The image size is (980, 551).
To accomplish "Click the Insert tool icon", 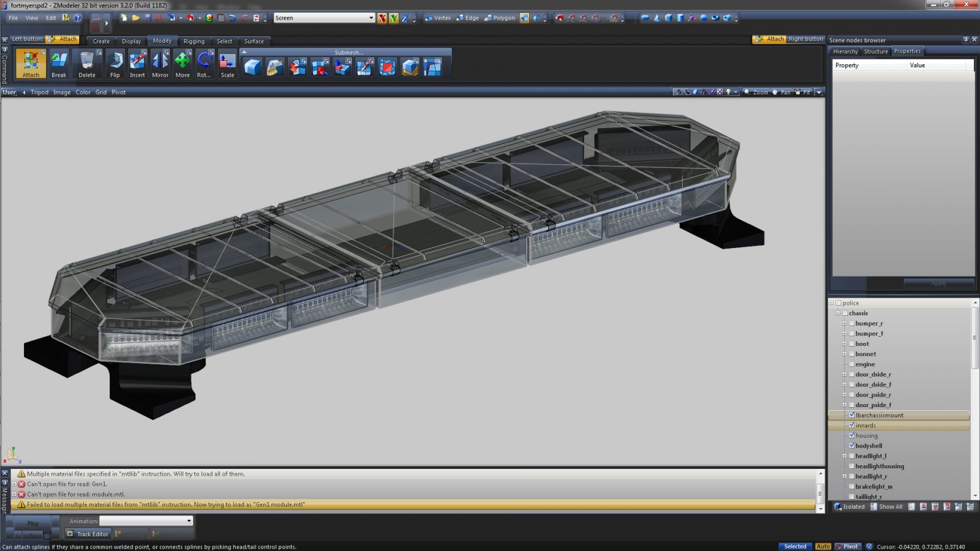I will [x=137, y=64].
